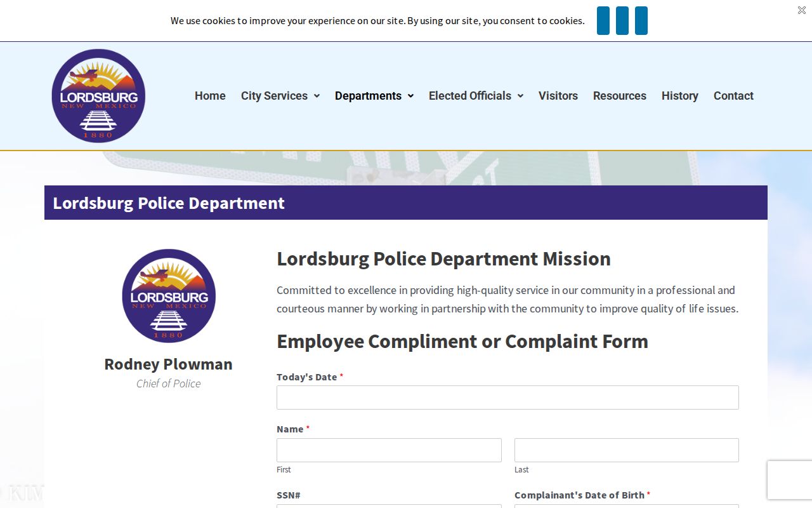Expand the City Services dropdown menu
Screen dimensions: 812x508
280,96
